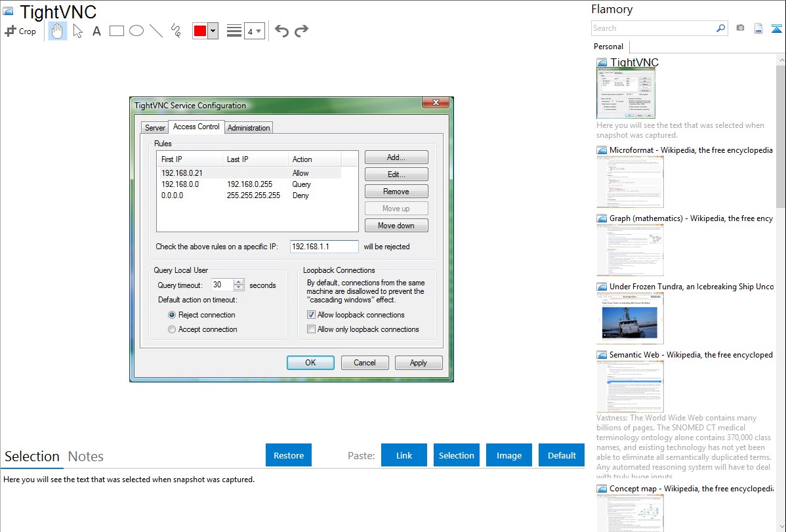786x532 pixels.
Task: Take a snapshot with the camera icon
Action: 740,28
